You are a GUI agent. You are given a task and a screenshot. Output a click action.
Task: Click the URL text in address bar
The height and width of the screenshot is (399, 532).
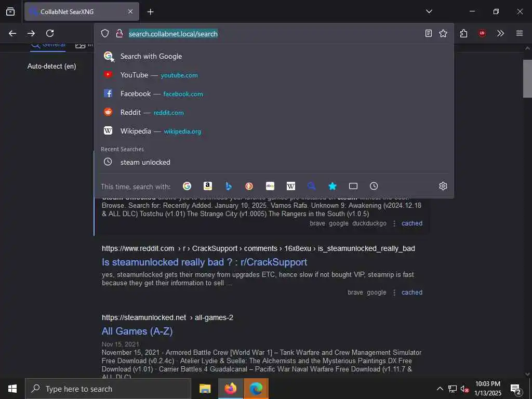coord(173,34)
